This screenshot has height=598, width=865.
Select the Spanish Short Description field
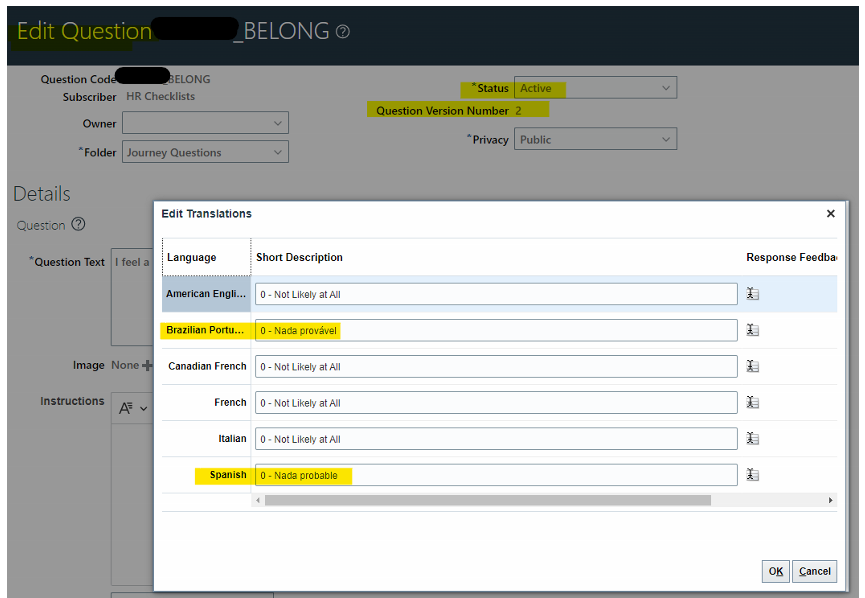coord(495,475)
